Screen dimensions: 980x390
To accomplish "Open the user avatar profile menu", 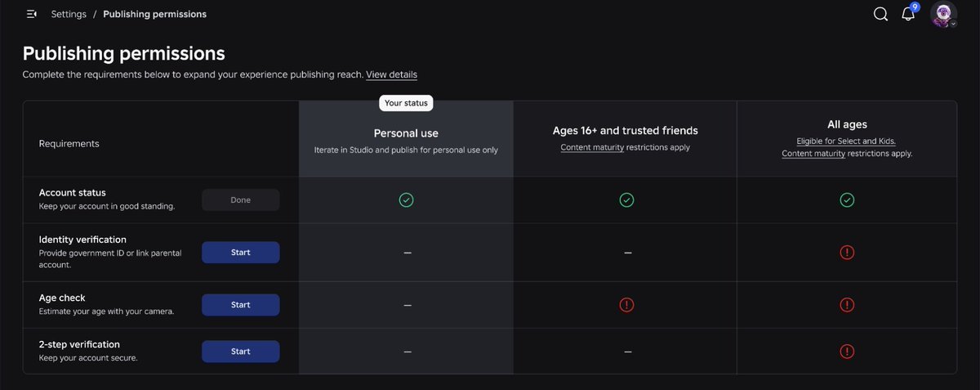I will 943,14.
